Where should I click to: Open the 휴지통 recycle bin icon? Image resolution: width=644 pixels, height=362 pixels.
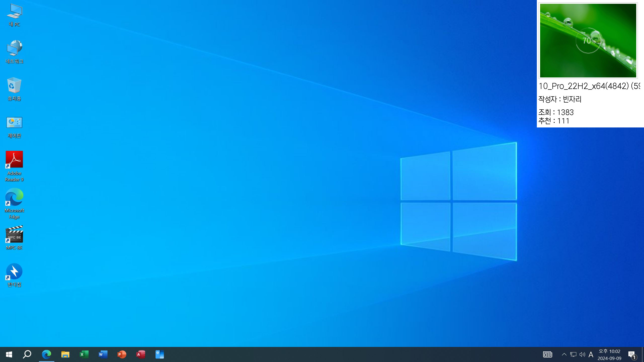click(14, 89)
